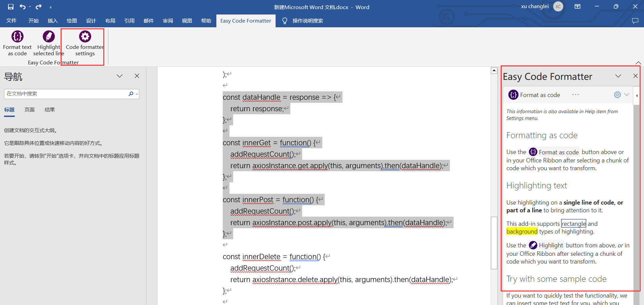Open the 导航 pane options dropdown
The image size is (644, 305).
[119, 76]
